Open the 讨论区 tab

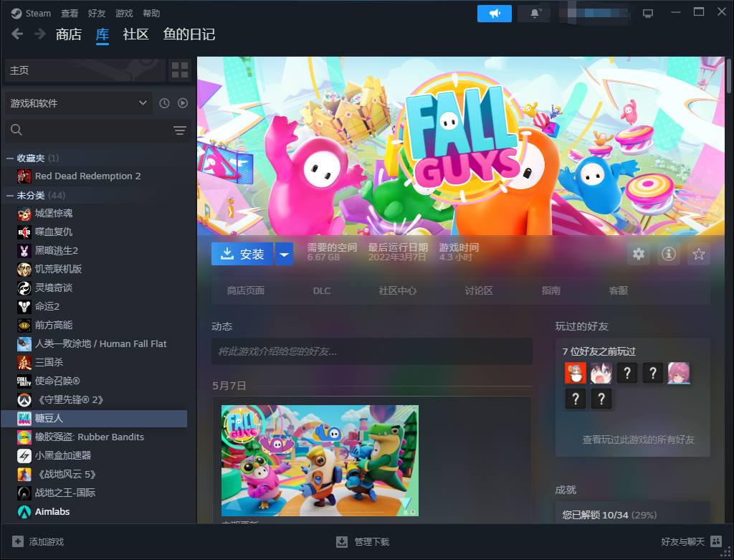click(x=479, y=291)
